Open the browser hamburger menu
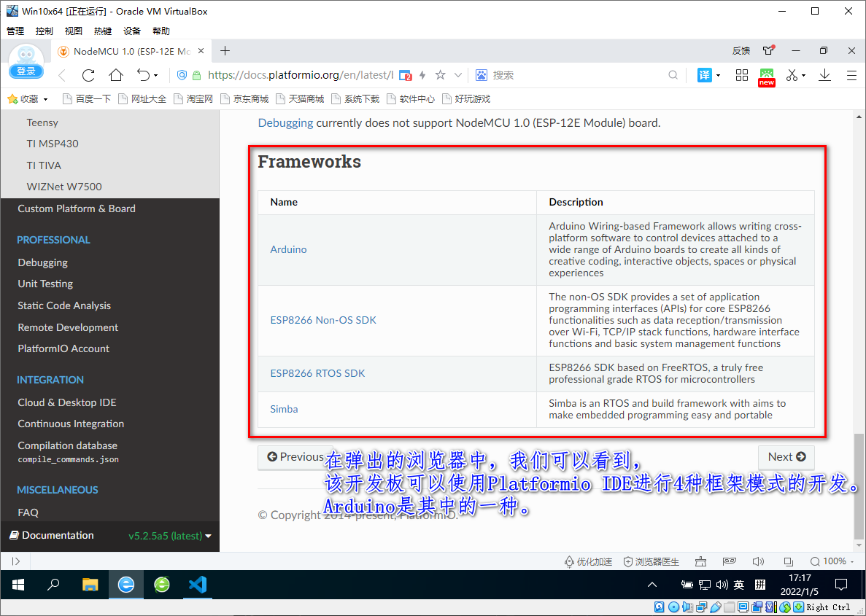Viewport: 866px width, 616px height. pyautogui.click(x=851, y=74)
